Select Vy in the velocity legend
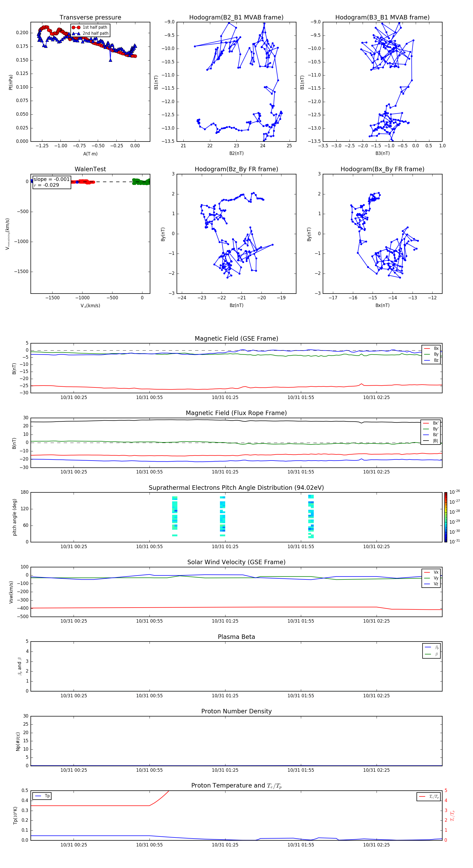The image size is (473, 868). click(x=431, y=578)
